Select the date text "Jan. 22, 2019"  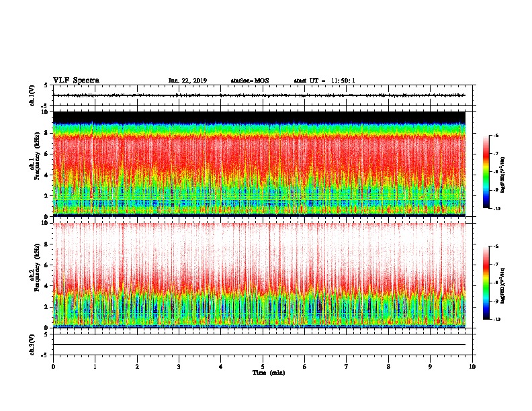point(187,81)
